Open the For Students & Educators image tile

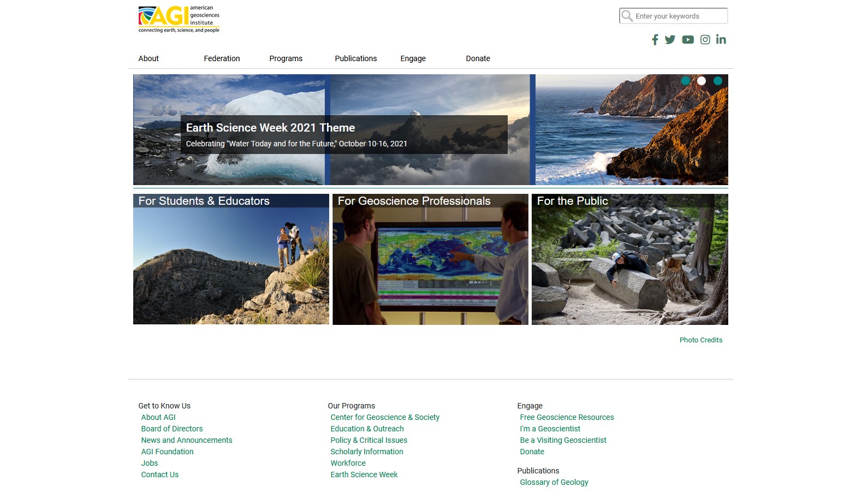click(x=231, y=259)
